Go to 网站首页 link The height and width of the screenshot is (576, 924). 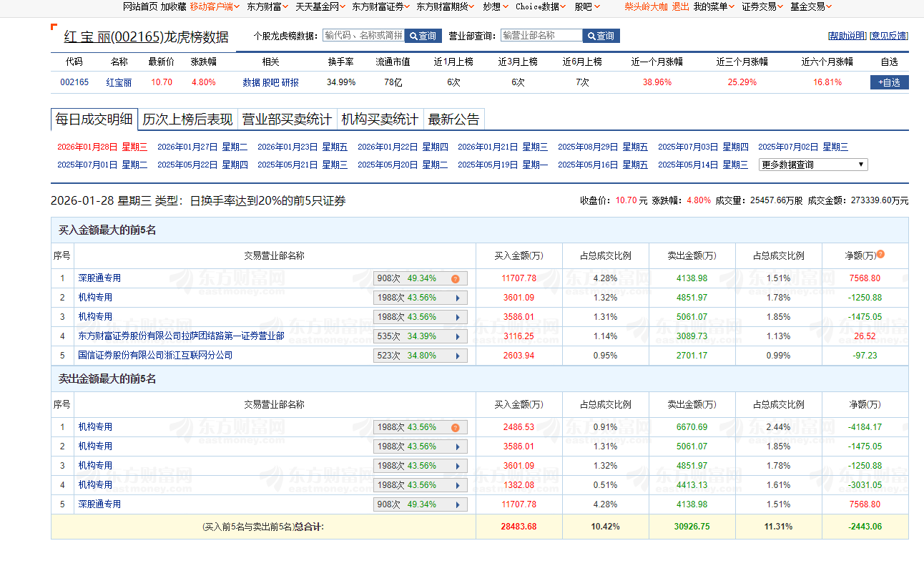(140, 6)
